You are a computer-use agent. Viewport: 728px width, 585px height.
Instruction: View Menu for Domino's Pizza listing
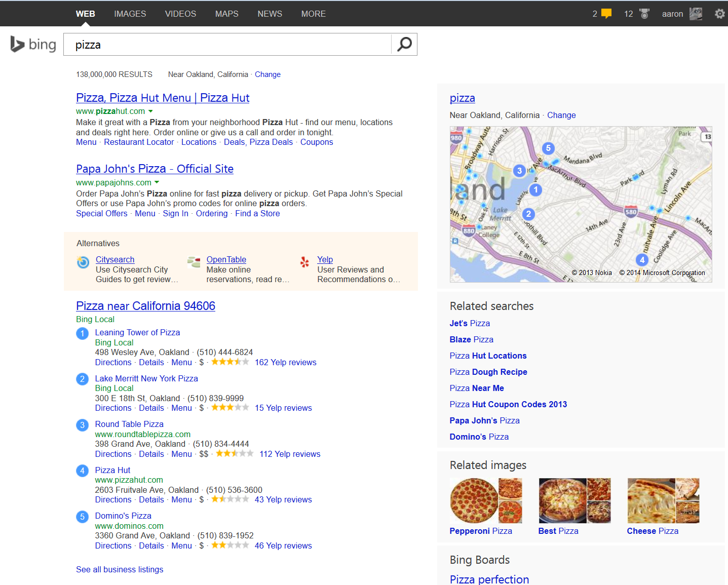click(181, 546)
